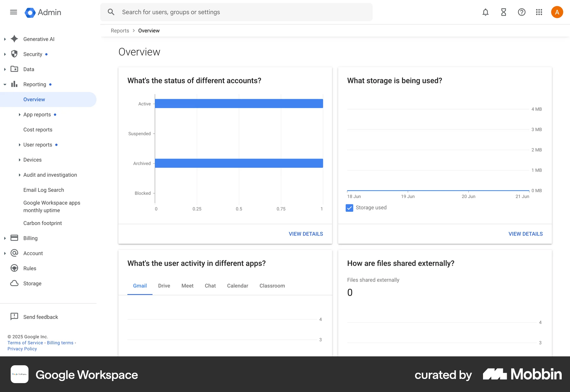Switch to the Drive activity tab
This screenshot has width=570, height=392.
pyautogui.click(x=164, y=286)
